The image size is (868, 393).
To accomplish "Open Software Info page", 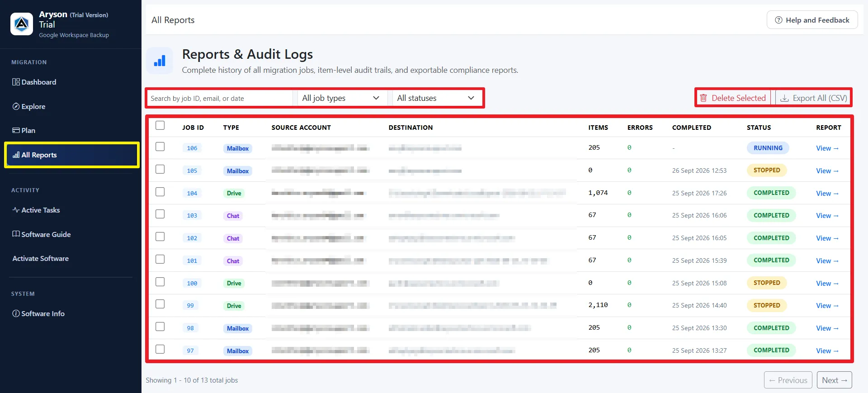I will coord(38,313).
